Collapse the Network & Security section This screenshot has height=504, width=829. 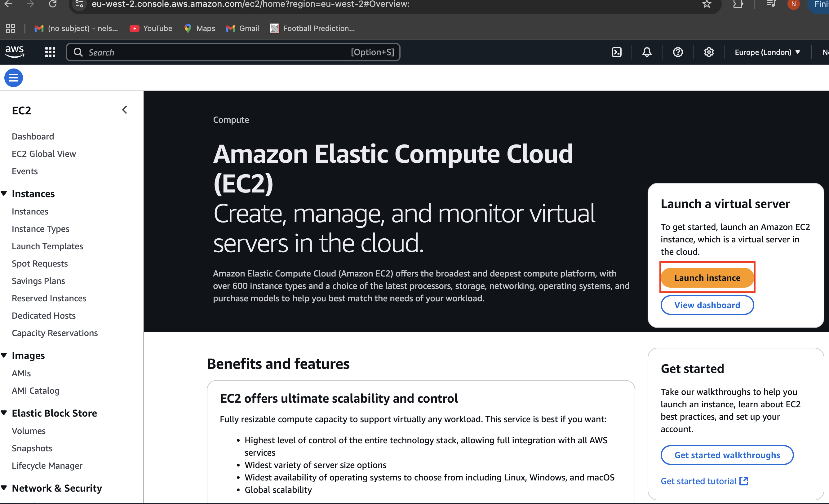click(x=4, y=488)
